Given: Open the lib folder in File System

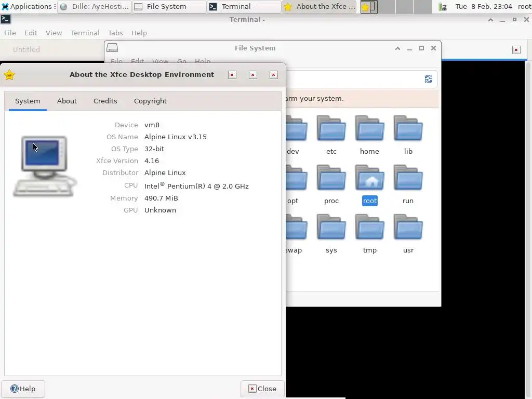Looking at the screenshot, I should pyautogui.click(x=408, y=128).
